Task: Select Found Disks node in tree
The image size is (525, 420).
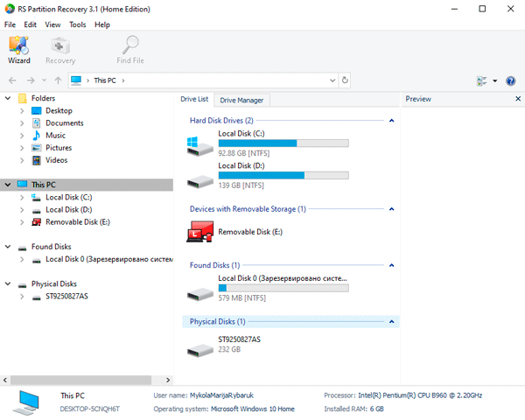Action: coord(52,247)
